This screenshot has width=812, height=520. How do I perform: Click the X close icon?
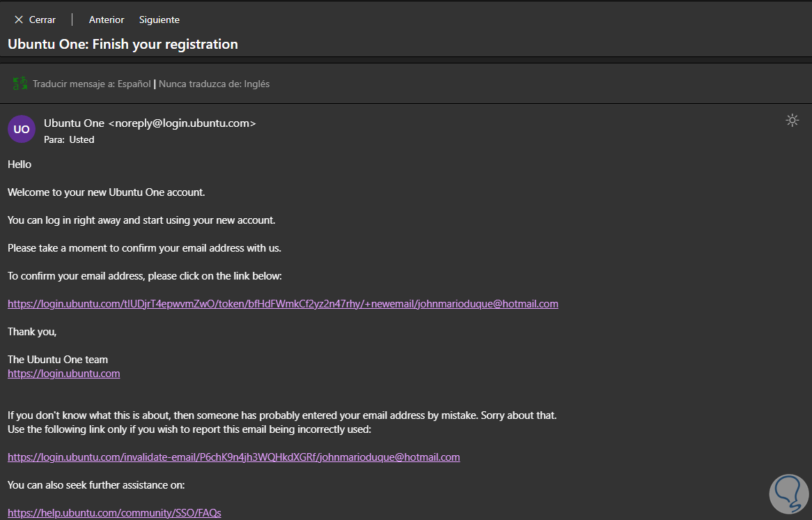coord(19,20)
